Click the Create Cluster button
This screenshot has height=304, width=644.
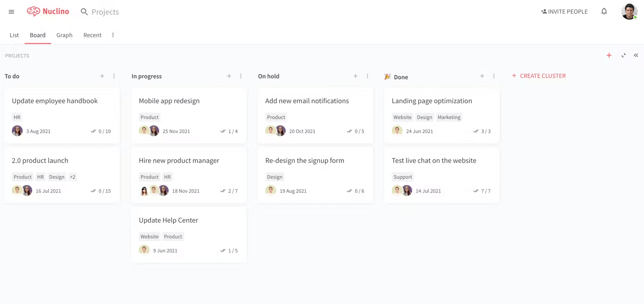click(538, 76)
